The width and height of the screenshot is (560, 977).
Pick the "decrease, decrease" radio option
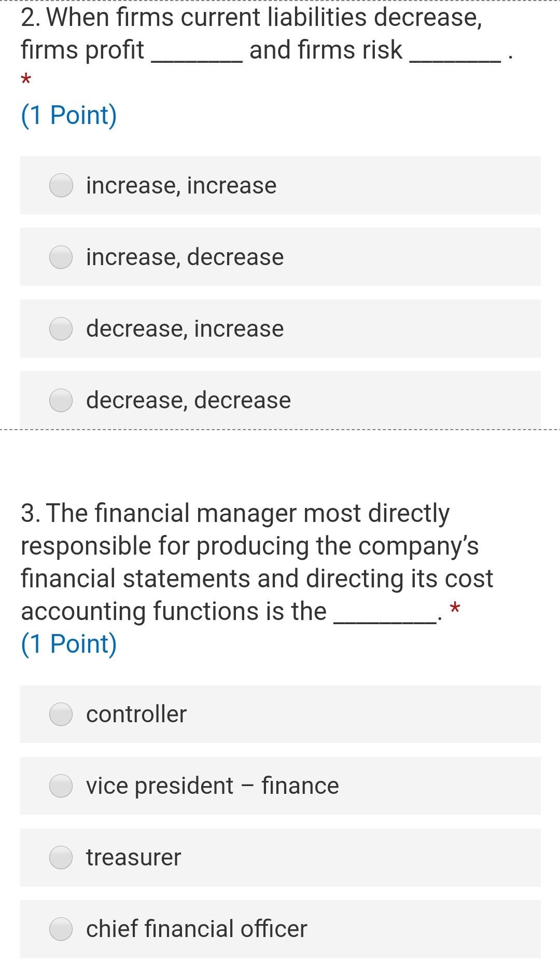(61, 400)
